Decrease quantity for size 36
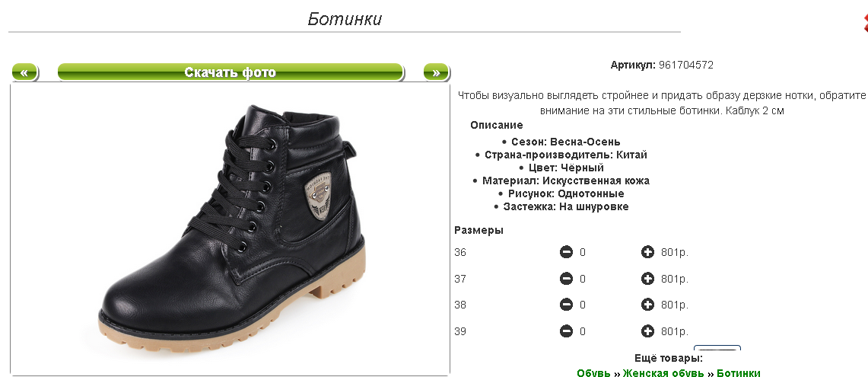Viewport: 868px width, 377px height. [x=566, y=252]
